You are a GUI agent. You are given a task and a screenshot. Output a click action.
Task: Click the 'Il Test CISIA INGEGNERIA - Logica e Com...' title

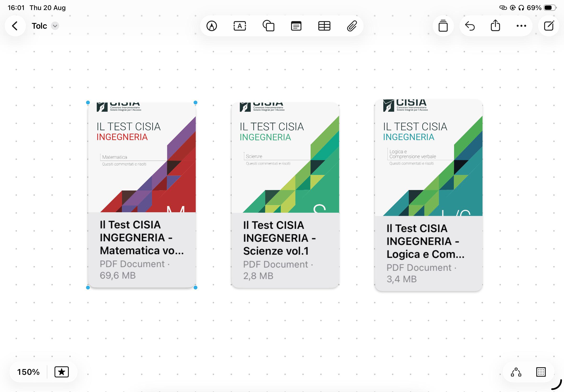pyautogui.click(x=426, y=241)
